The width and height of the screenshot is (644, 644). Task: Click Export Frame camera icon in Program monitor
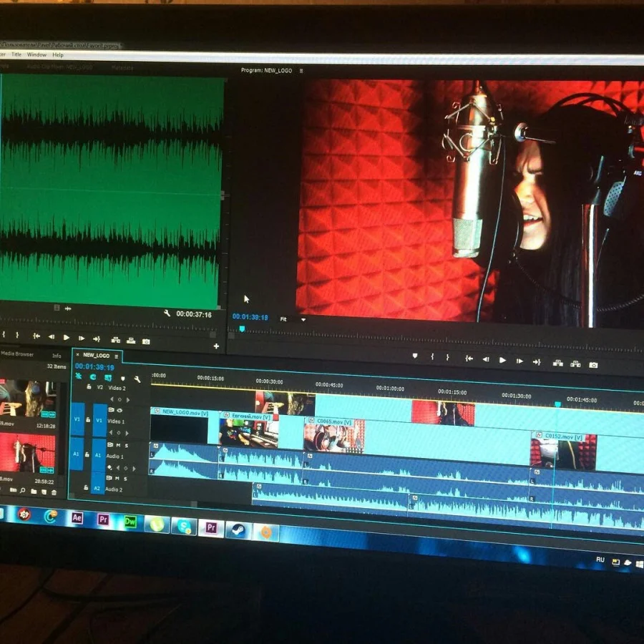[592, 364]
